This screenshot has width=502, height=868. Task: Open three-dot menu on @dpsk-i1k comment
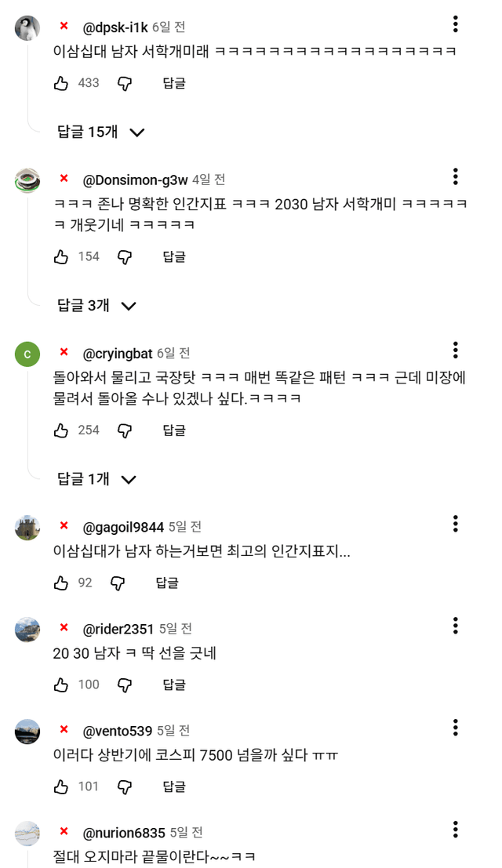pos(455,24)
